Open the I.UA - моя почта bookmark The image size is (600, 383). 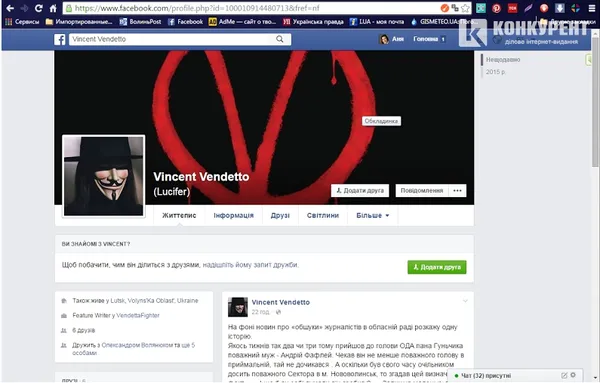(x=377, y=22)
